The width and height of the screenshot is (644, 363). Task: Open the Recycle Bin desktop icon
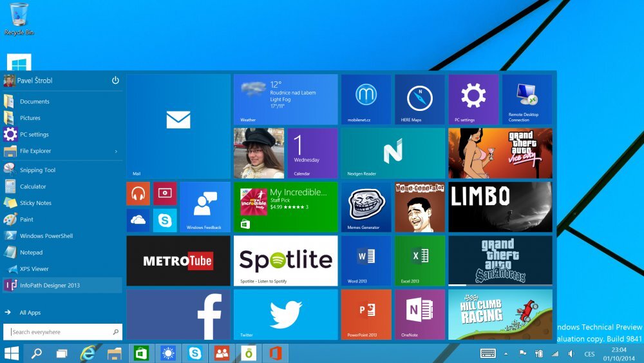(x=19, y=19)
